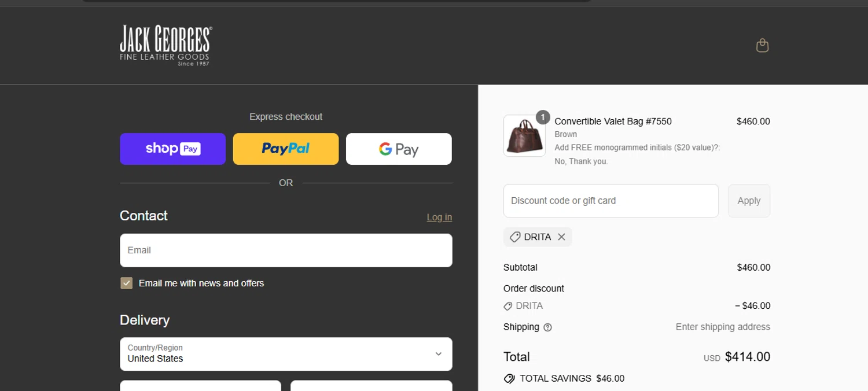Uncheck Email me with news and offers

[x=126, y=283]
